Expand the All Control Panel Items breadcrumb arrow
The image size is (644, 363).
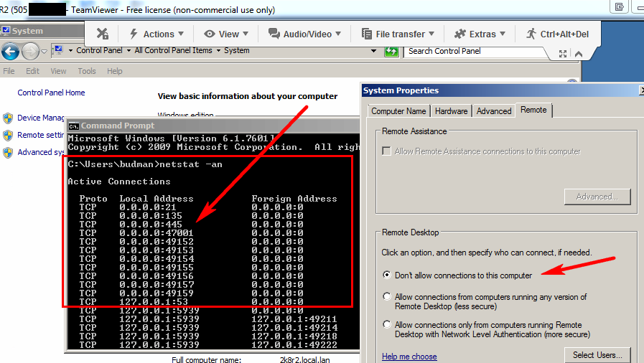tap(218, 50)
